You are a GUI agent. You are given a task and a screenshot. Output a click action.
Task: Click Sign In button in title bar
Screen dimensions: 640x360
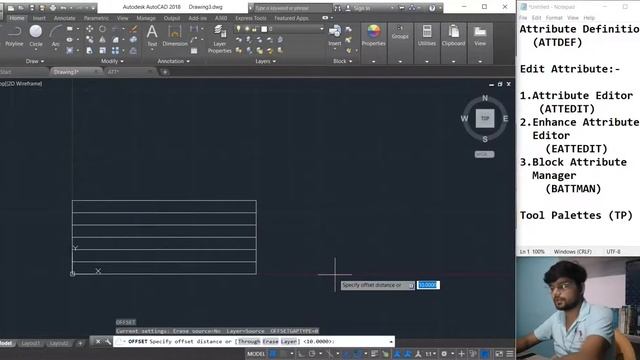click(x=361, y=8)
